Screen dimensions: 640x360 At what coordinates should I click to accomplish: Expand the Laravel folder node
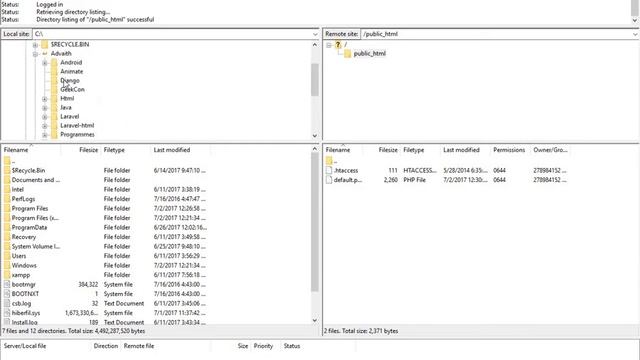coord(45,116)
